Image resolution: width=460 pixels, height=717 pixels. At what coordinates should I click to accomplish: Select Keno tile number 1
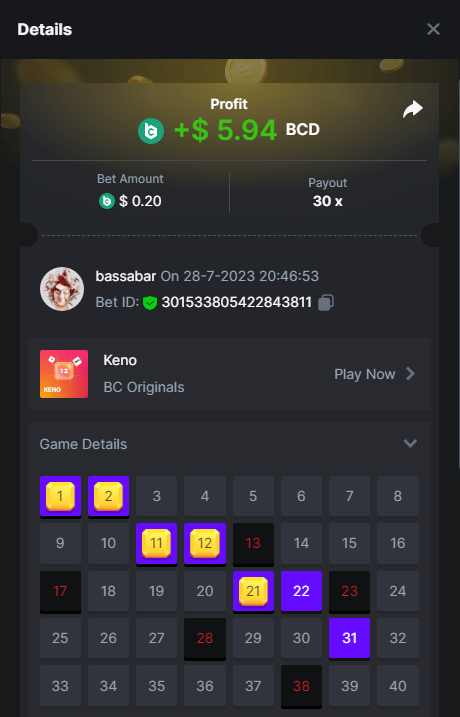pyautogui.click(x=60, y=497)
